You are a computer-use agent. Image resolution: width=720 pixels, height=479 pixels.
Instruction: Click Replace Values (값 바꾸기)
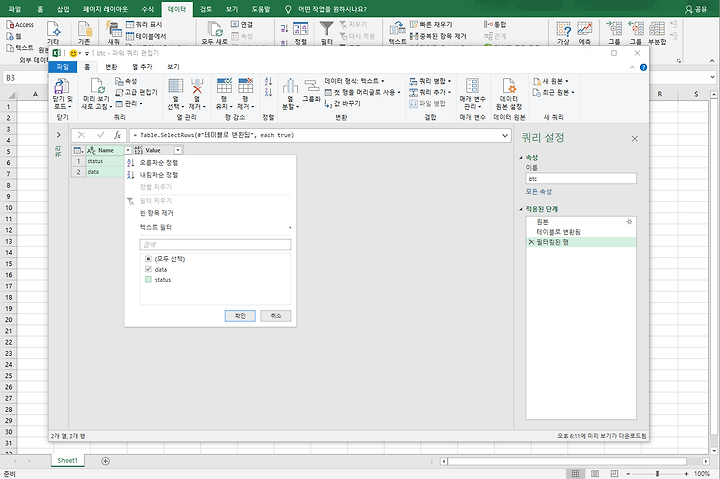coord(343,104)
